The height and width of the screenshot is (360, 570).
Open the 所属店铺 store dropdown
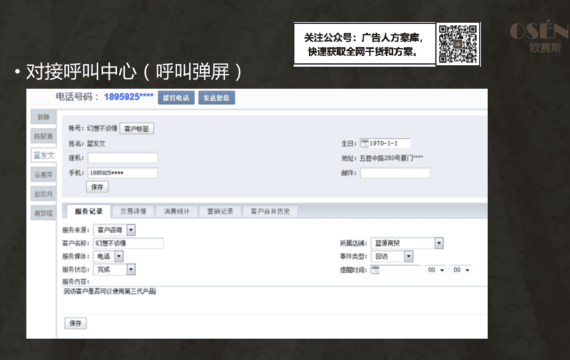(439, 243)
